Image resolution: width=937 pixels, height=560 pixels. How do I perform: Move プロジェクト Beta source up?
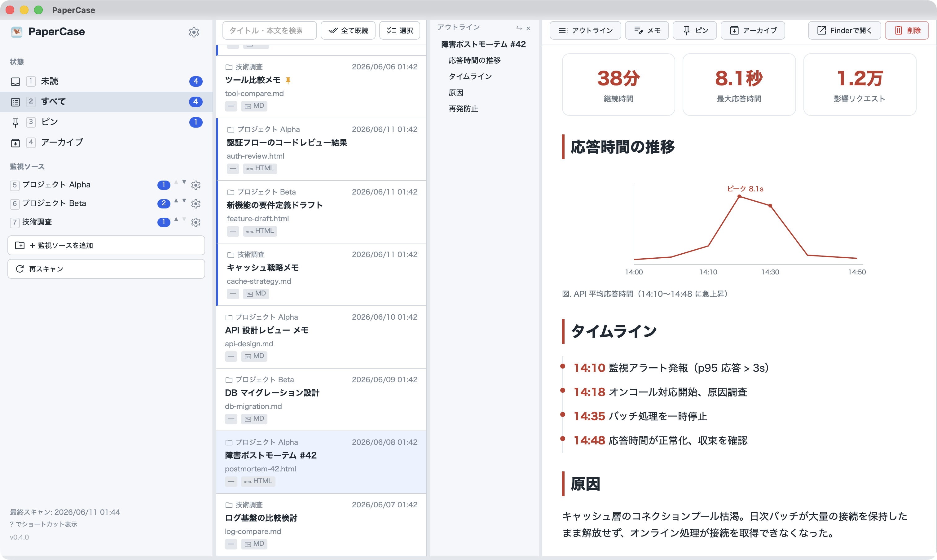pos(176,200)
